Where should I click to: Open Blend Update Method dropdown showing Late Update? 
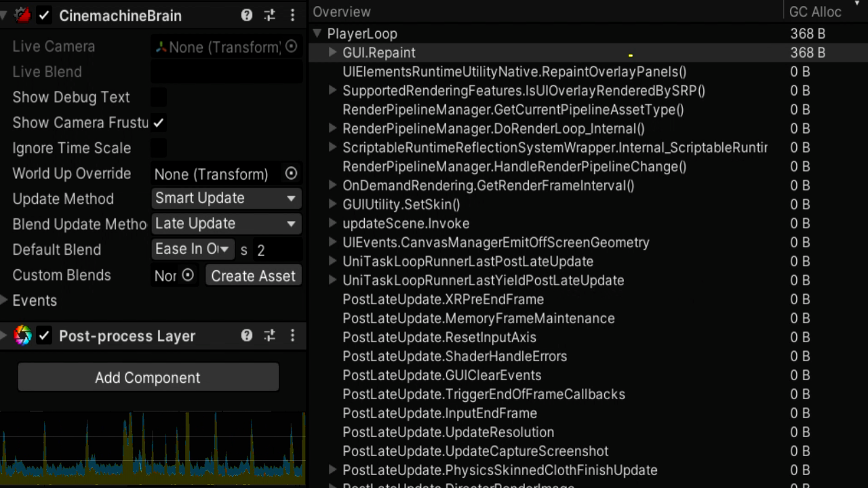pos(226,224)
